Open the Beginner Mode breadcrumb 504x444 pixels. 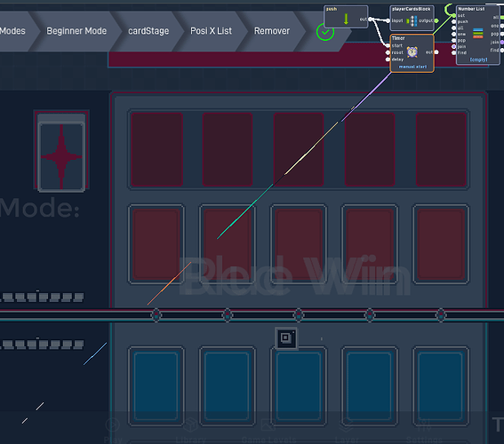[76, 31]
